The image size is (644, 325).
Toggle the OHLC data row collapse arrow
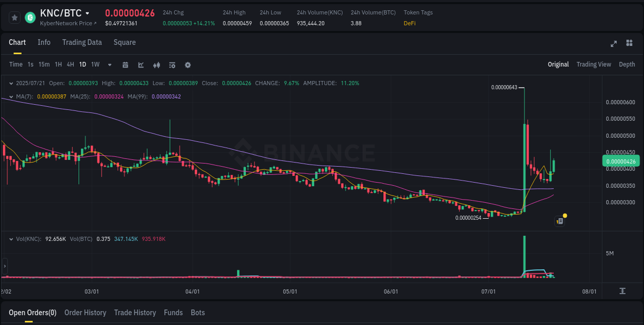[11, 83]
